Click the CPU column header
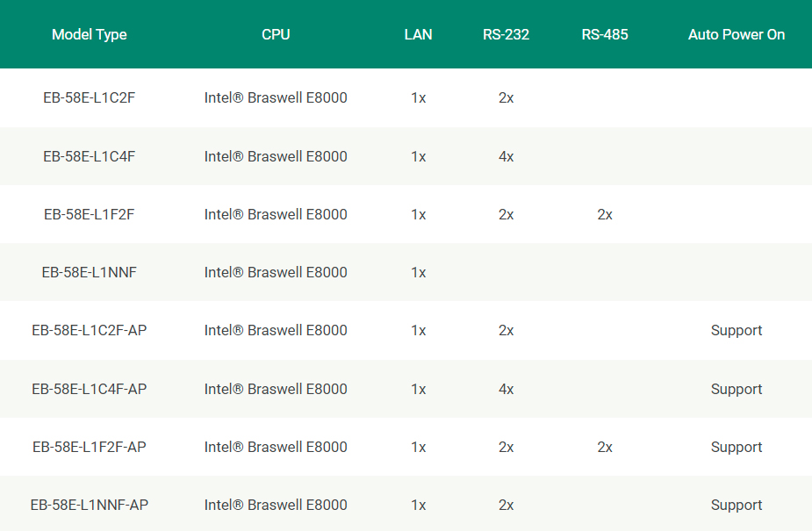The height and width of the screenshot is (531, 812). click(x=276, y=35)
